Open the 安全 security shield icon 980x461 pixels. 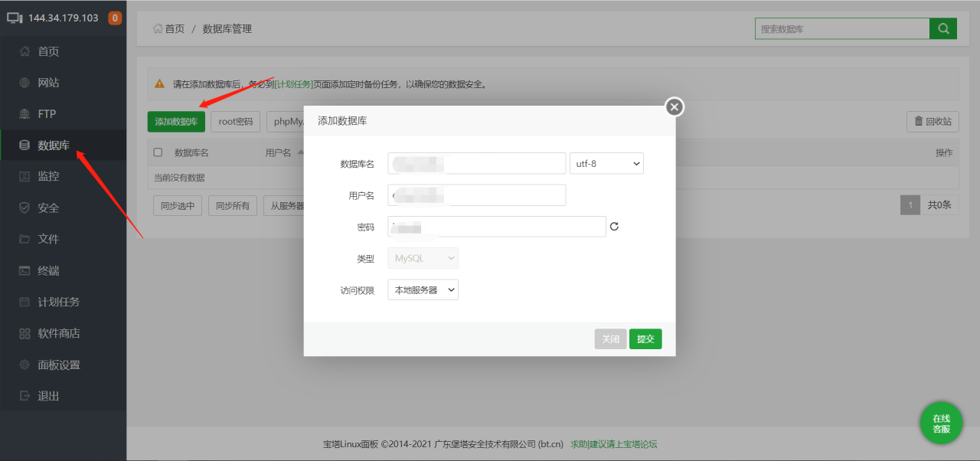click(26, 207)
